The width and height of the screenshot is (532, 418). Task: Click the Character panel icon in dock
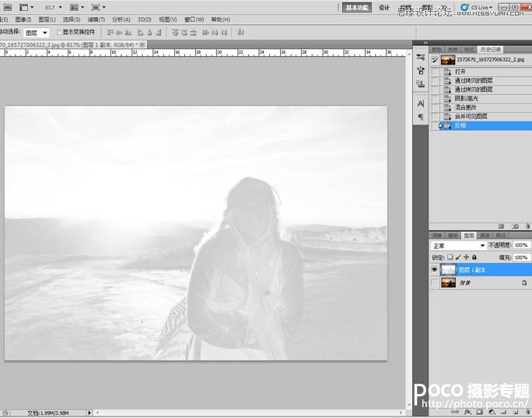click(421, 103)
